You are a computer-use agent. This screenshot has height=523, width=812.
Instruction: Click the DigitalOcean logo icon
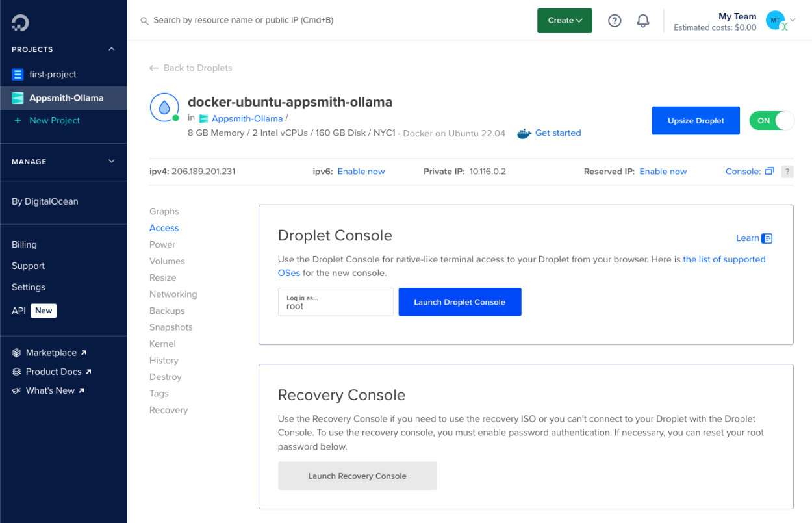(x=20, y=23)
